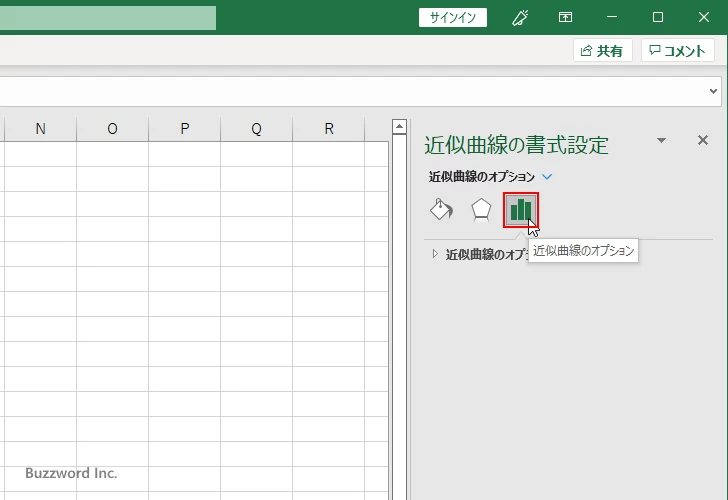Click the pen icon in title bar
Image resolution: width=728 pixels, height=500 pixels.
pos(520,17)
